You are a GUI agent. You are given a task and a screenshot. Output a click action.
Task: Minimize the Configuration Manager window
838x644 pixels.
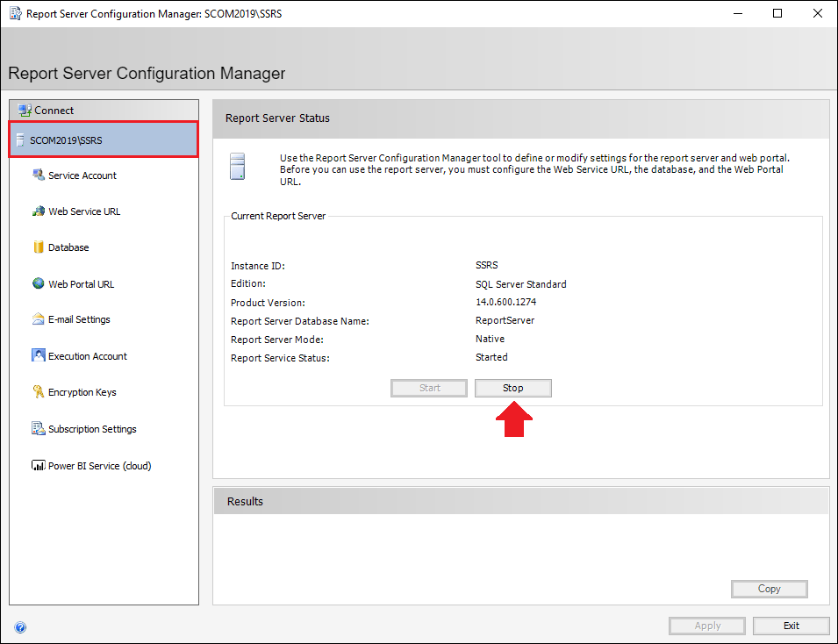click(738, 13)
